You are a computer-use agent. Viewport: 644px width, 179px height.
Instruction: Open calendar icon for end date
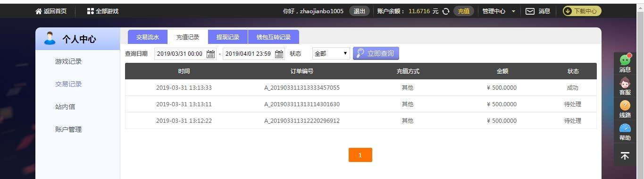tap(279, 54)
